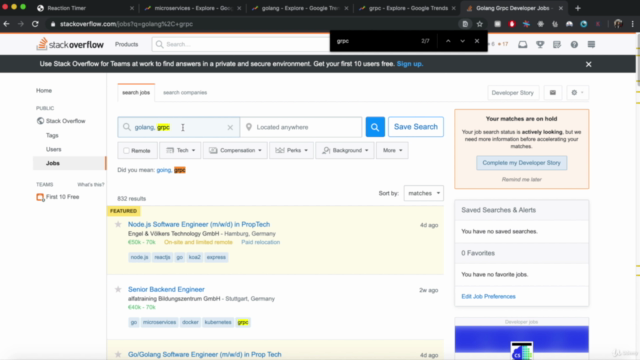
Task: Focus the Located anywhere location field
Action: tap(301, 127)
